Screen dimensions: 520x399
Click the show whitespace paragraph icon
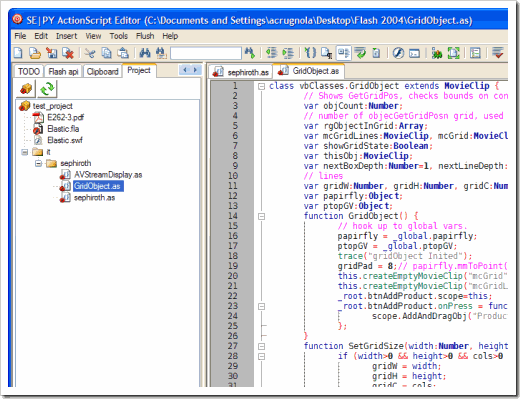coord(326,53)
